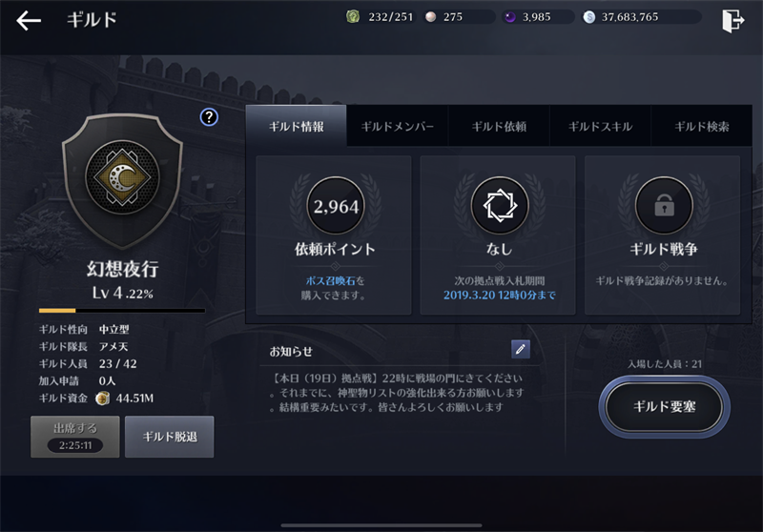Switch to the ギルドスキル tab
The height and width of the screenshot is (532, 763).
pyautogui.click(x=600, y=127)
